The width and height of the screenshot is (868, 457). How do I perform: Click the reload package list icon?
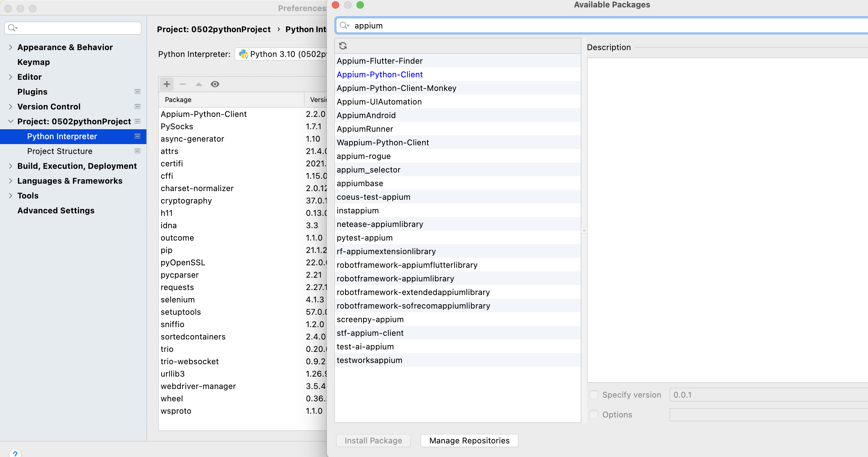tap(343, 45)
